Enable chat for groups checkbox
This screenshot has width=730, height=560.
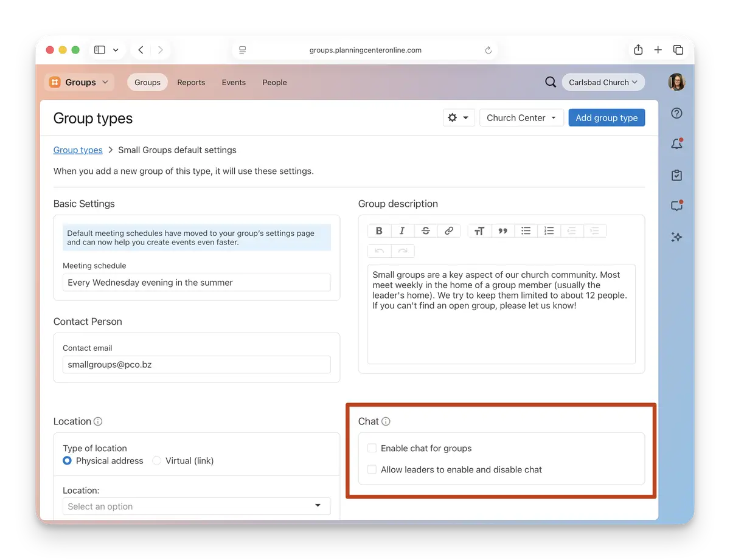[372, 448]
